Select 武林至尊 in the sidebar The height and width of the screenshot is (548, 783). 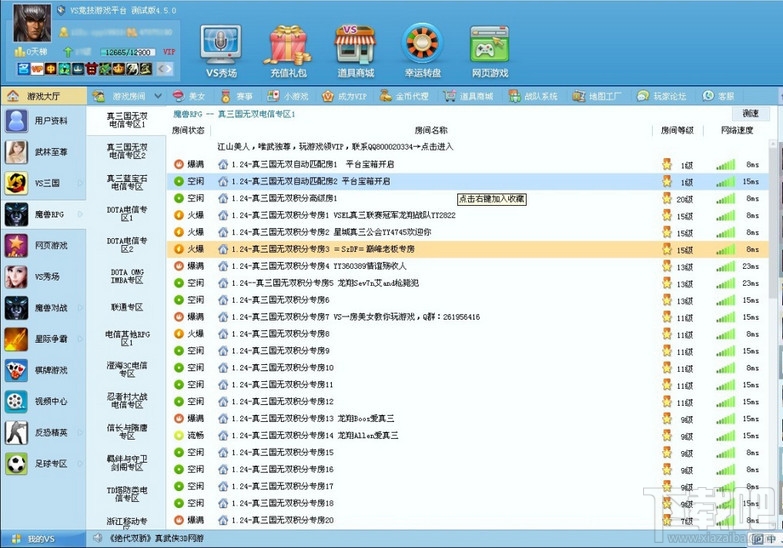pos(43,152)
